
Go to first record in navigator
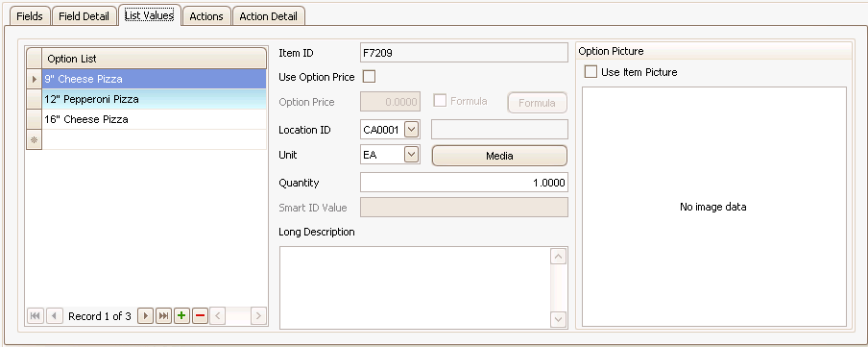pyautogui.click(x=35, y=316)
